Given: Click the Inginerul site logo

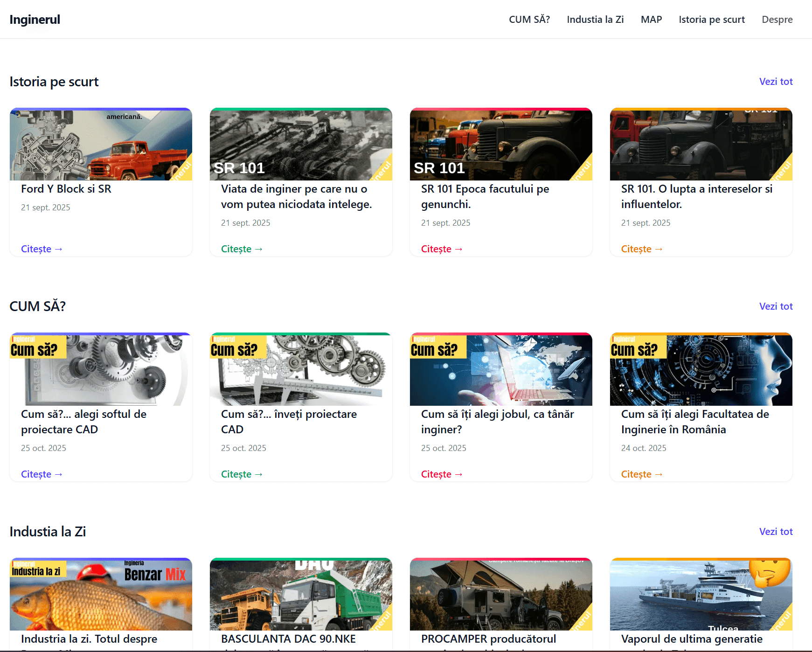Looking at the screenshot, I should [x=35, y=20].
